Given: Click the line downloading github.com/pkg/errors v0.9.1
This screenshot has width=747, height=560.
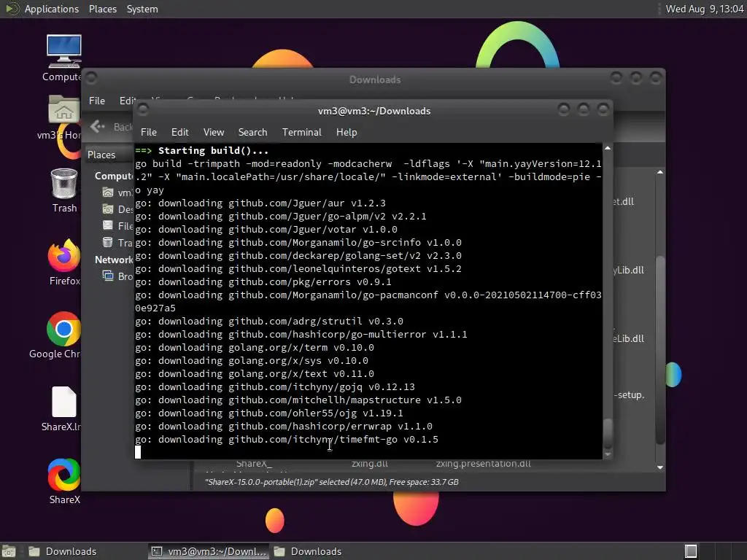Looking at the screenshot, I should click(263, 282).
